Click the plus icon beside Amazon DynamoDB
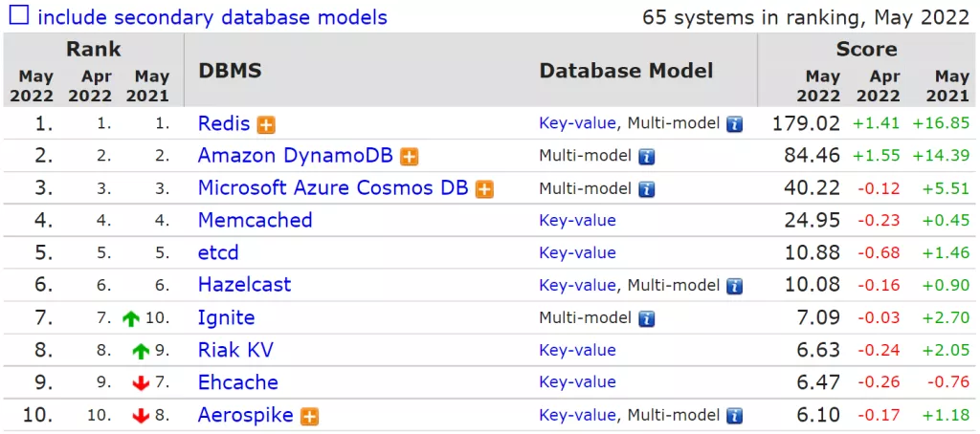This screenshot has width=980, height=434. click(409, 157)
